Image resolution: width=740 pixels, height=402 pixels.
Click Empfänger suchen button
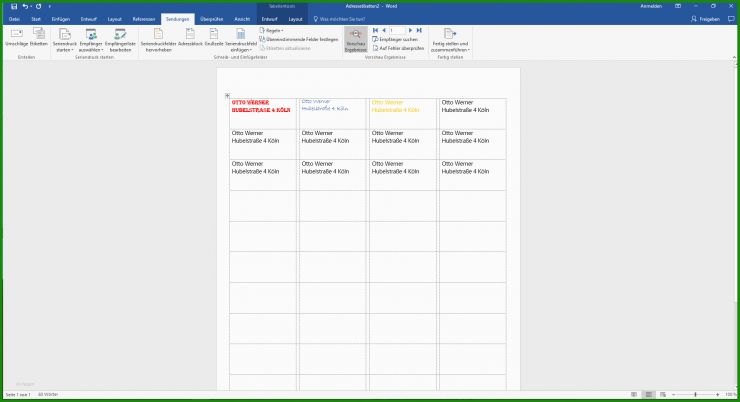pos(398,39)
